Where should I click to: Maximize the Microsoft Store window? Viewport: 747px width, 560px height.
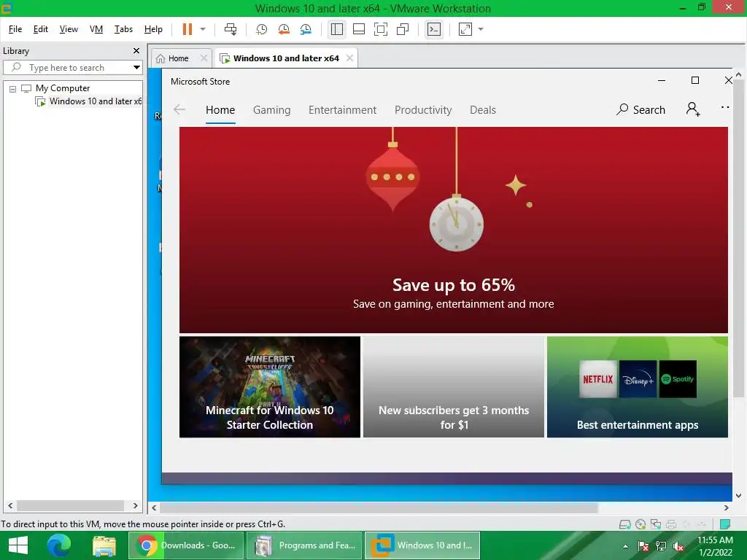point(695,80)
